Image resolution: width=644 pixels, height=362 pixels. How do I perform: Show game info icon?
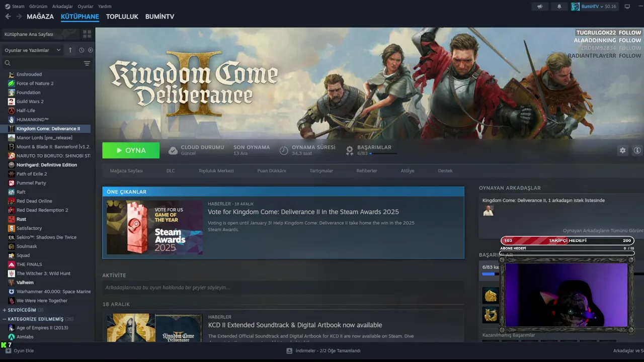637,150
